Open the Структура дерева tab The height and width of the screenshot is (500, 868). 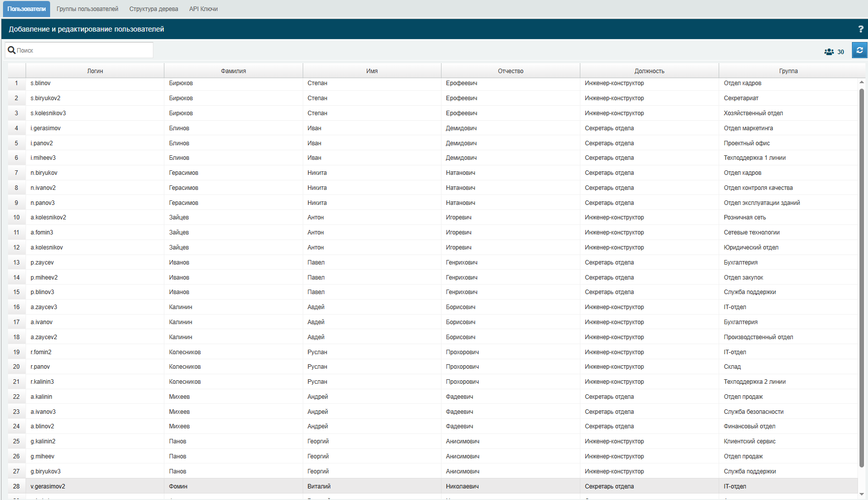click(154, 9)
